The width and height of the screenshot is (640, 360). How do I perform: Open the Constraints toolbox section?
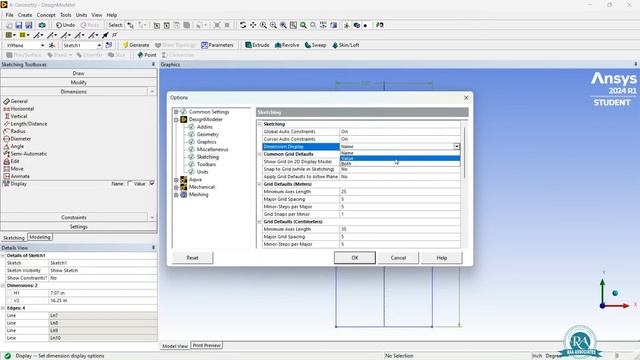point(74,218)
